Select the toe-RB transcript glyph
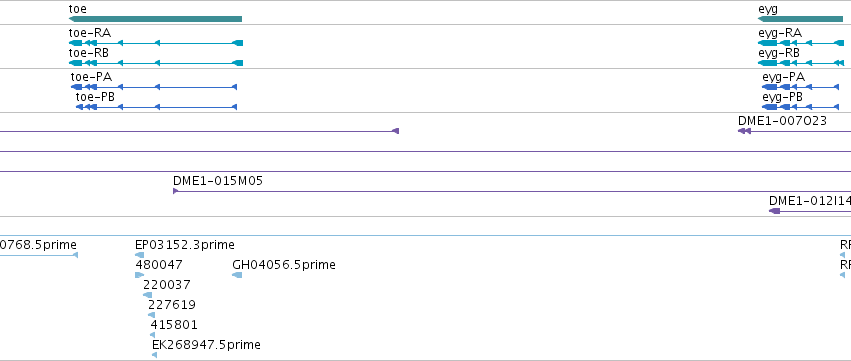Screen dimensions: 851x361 156,63
